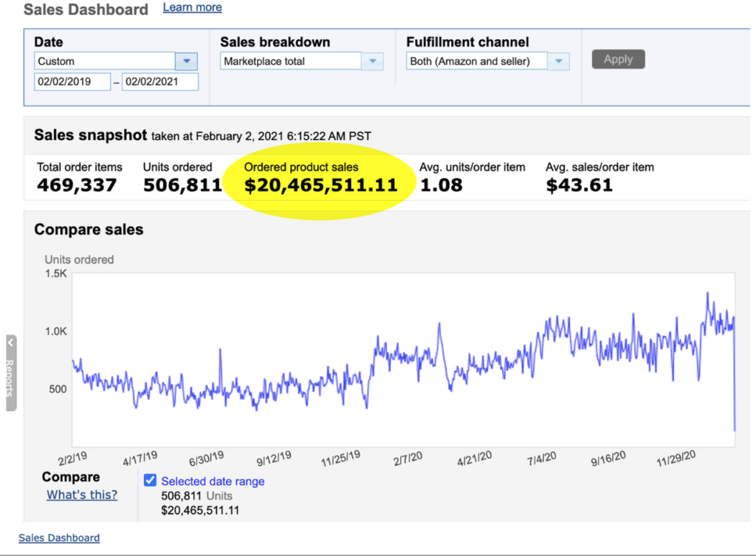
Task: Toggle the Selected date range checkbox
Action: pos(150,481)
